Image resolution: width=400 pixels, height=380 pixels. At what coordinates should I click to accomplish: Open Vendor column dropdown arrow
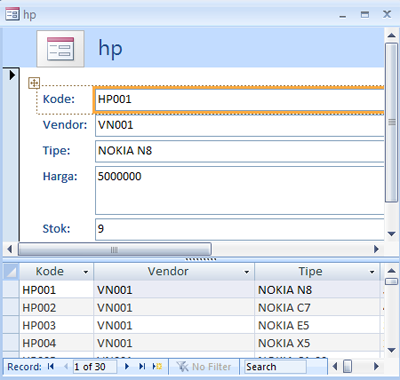tap(247, 272)
